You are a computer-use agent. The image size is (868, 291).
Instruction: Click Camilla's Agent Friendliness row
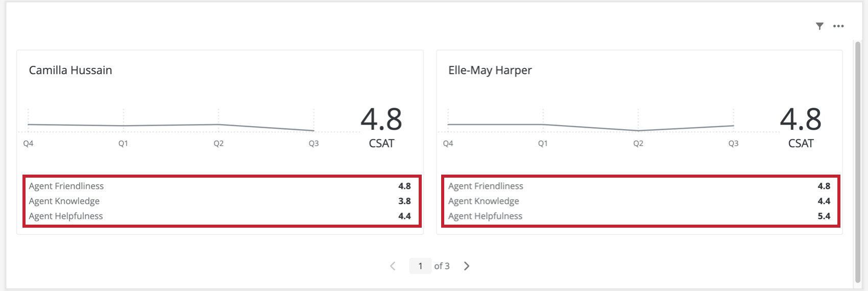[220, 186]
